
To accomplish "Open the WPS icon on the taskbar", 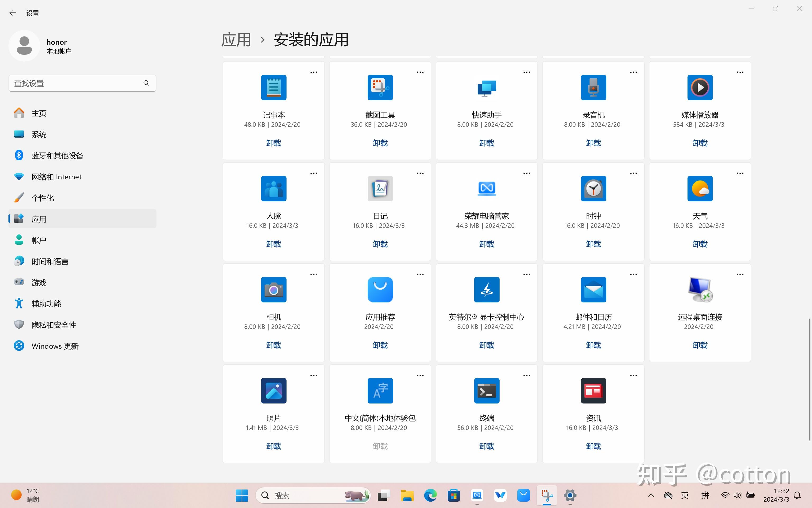I will (500, 496).
